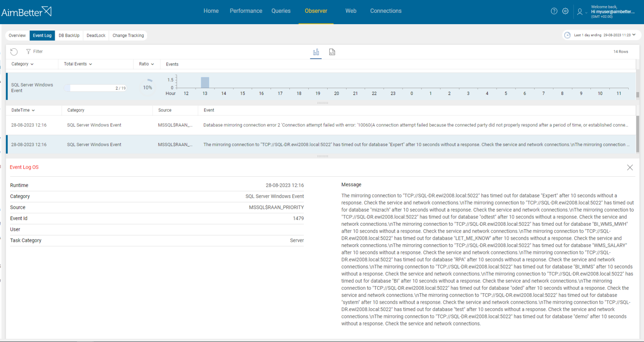Image resolution: width=644 pixels, height=342 pixels.
Task: Click the 2 / 19 total events progress bar
Action: [95, 88]
